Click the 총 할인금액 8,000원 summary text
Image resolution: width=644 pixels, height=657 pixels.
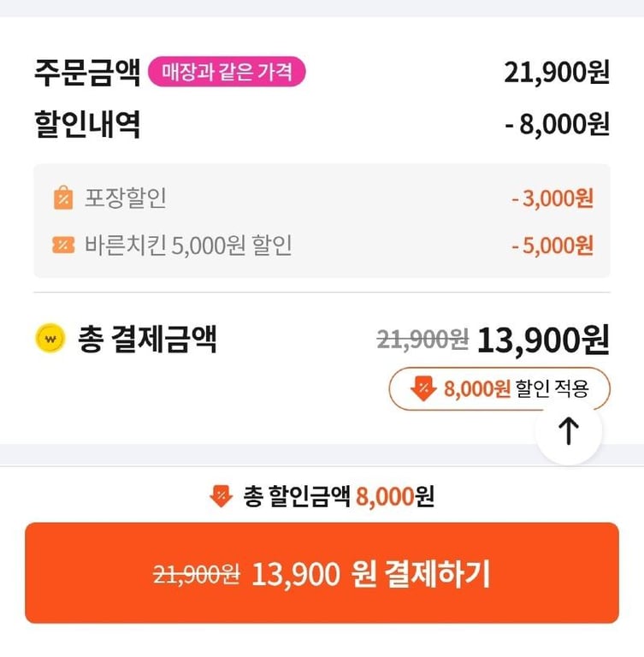(339, 496)
